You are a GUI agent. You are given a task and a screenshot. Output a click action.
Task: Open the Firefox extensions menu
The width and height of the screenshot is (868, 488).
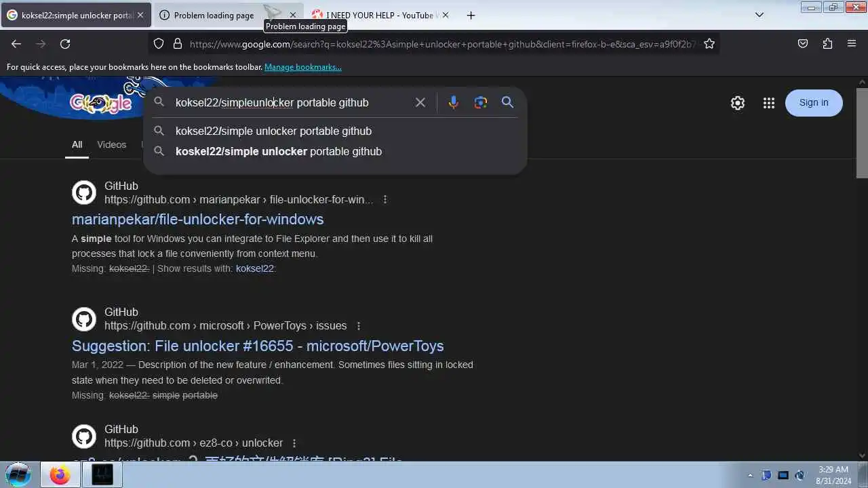(827, 44)
